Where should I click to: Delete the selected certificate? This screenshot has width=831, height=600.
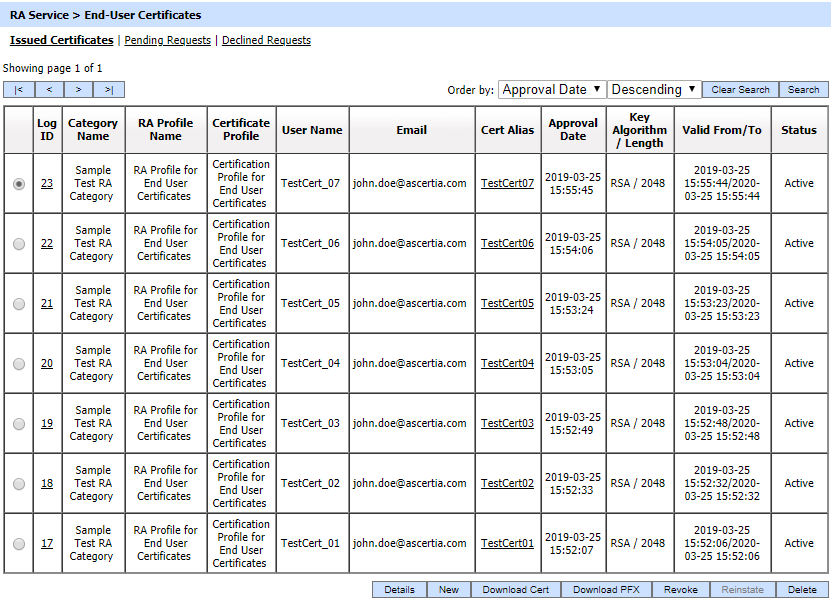802,590
